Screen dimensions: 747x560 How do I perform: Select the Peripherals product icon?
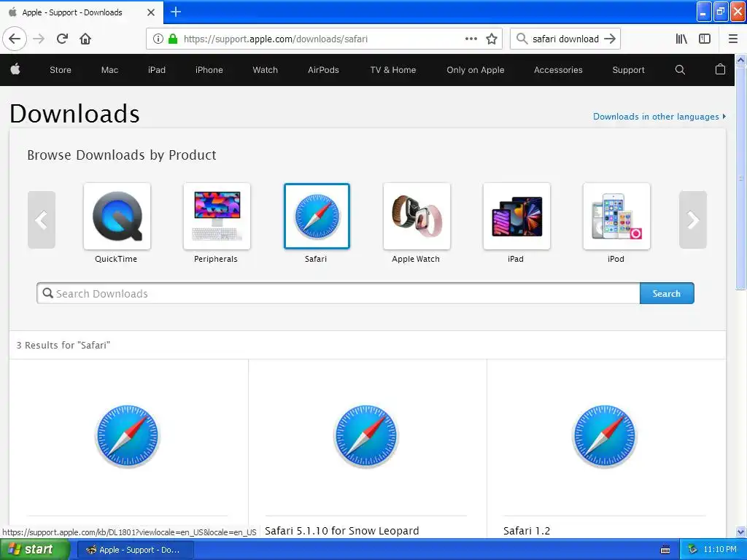(217, 216)
